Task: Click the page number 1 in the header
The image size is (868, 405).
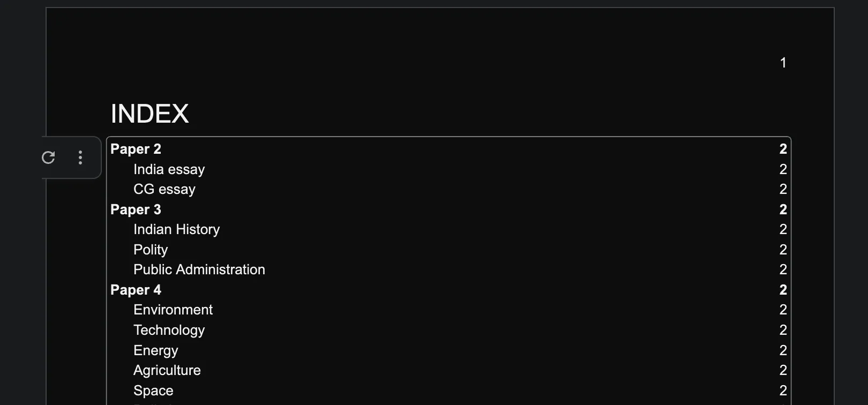Action: click(x=783, y=63)
